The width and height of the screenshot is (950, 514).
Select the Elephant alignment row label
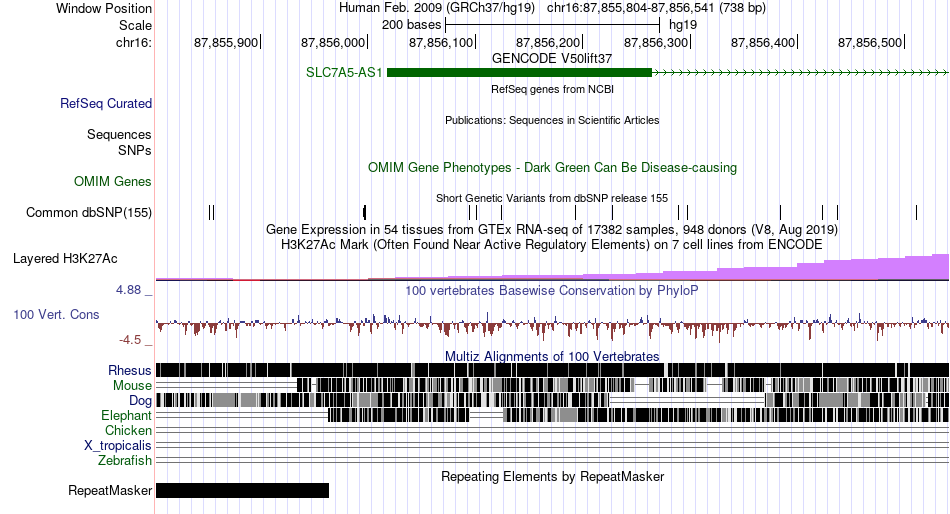pos(126,416)
